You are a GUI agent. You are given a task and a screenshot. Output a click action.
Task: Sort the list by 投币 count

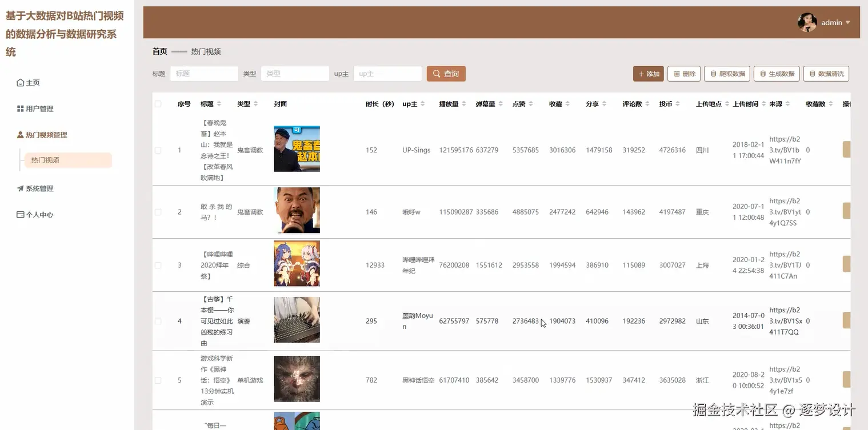point(677,104)
